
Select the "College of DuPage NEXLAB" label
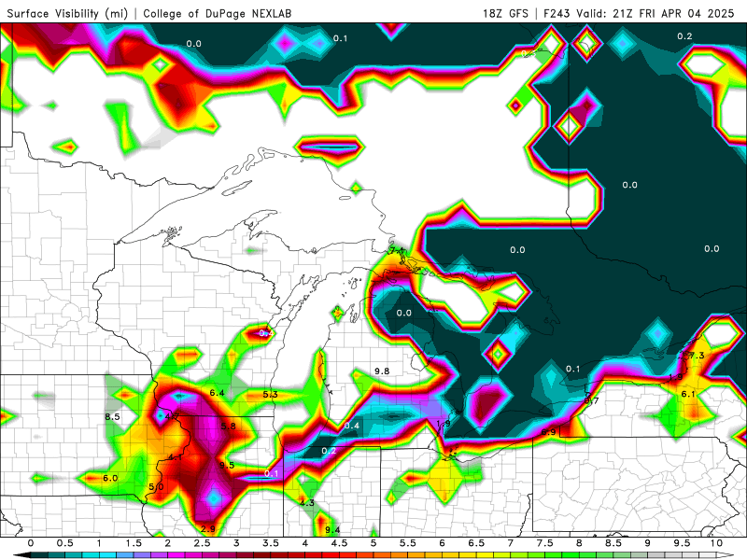point(218,13)
